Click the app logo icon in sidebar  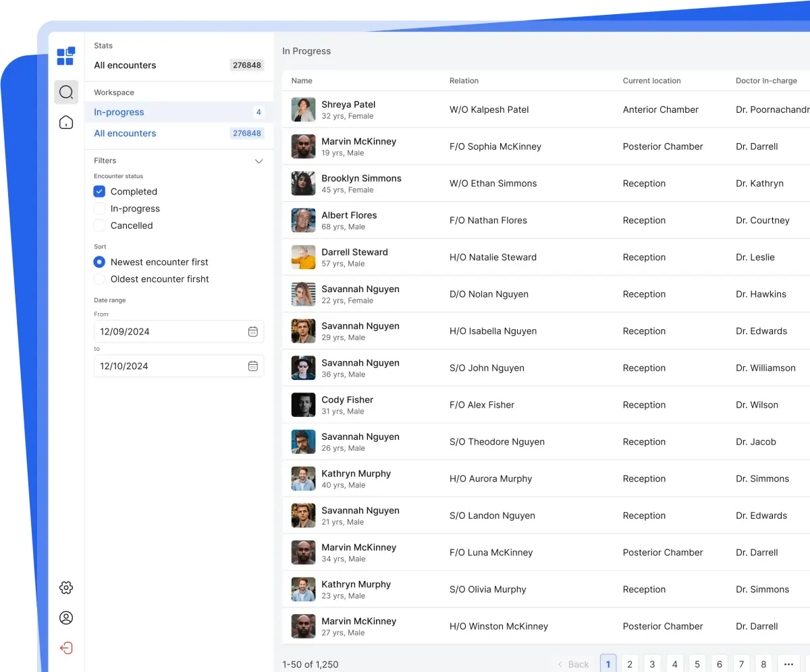pyautogui.click(x=65, y=56)
